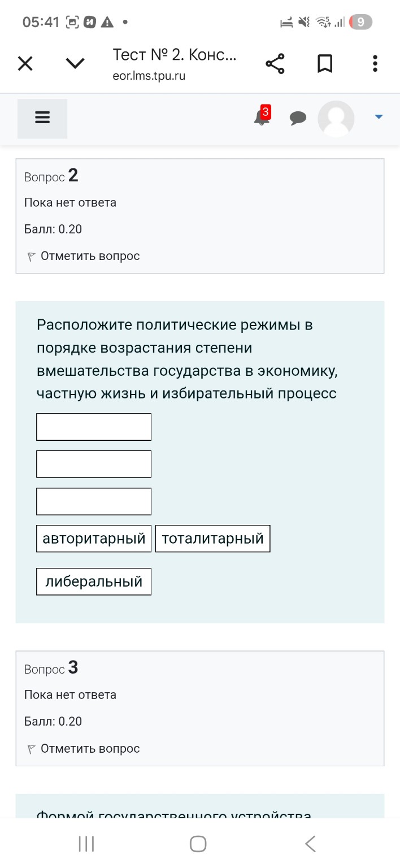
Task: Tap the screen capture icon in status bar
Action: (72, 21)
